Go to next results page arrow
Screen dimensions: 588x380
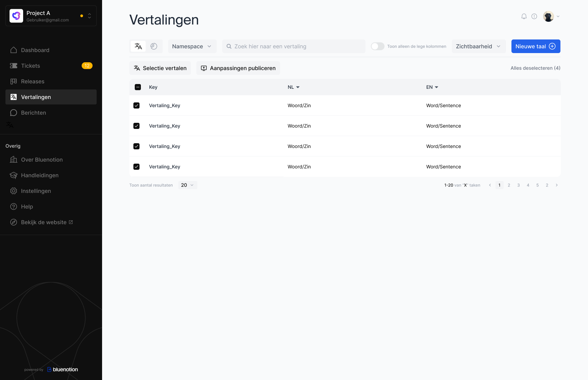coord(557,185)
